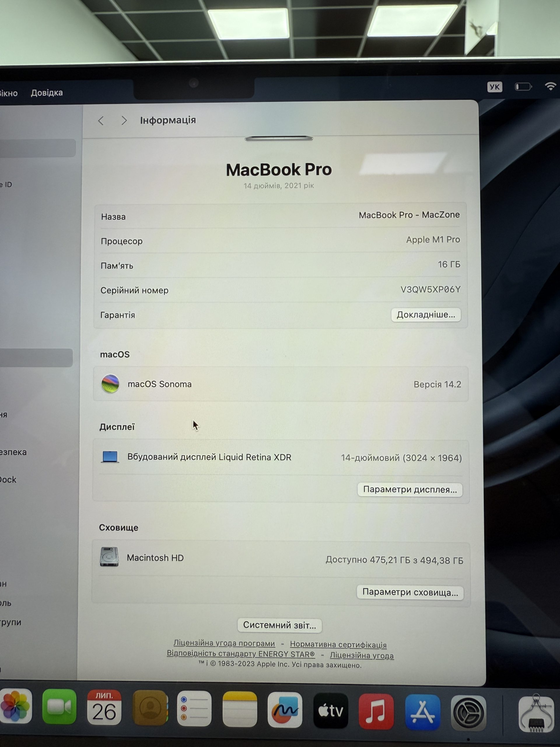
Task: Click the Apple M1 Pro value
Action: pyautogui.click(x=433, y=240)
